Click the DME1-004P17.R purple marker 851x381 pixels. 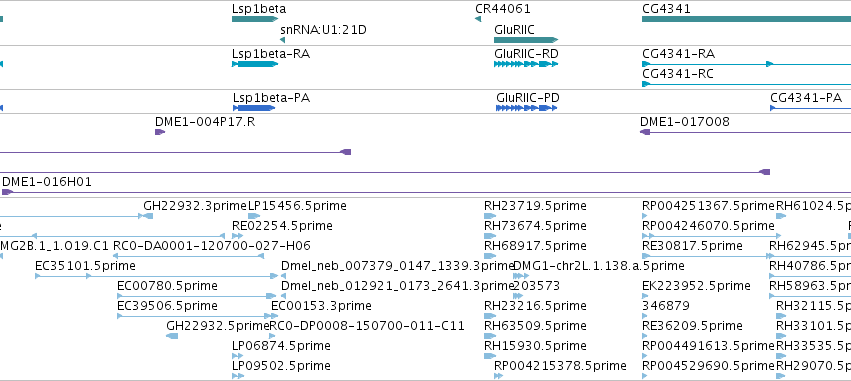tap(160, 132)
